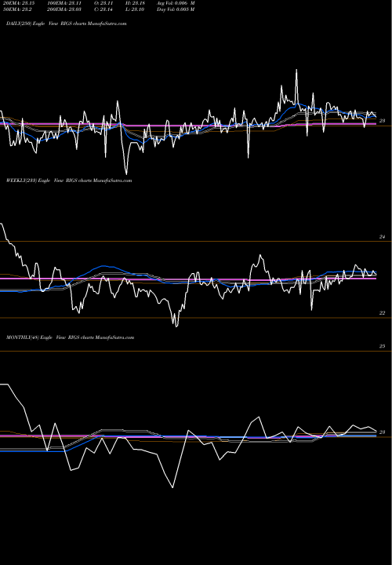The width and height of the screenshot is (392, 565).
Task: Click the lowest trough on monthly chart
Action: pyautogui.click(x=172, y=487)
